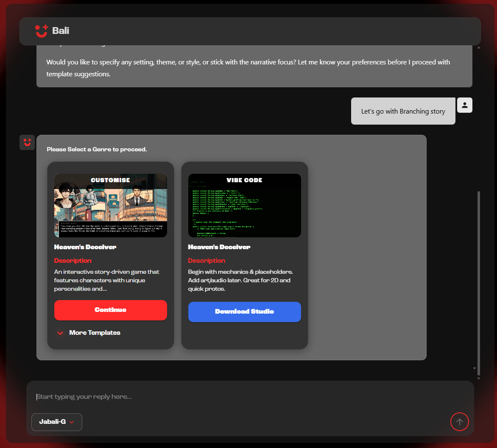The height and width of the screenshot is (448, 497).
Task: Switch to the VIBE CODE card header
Action: (x=244, y=180)
